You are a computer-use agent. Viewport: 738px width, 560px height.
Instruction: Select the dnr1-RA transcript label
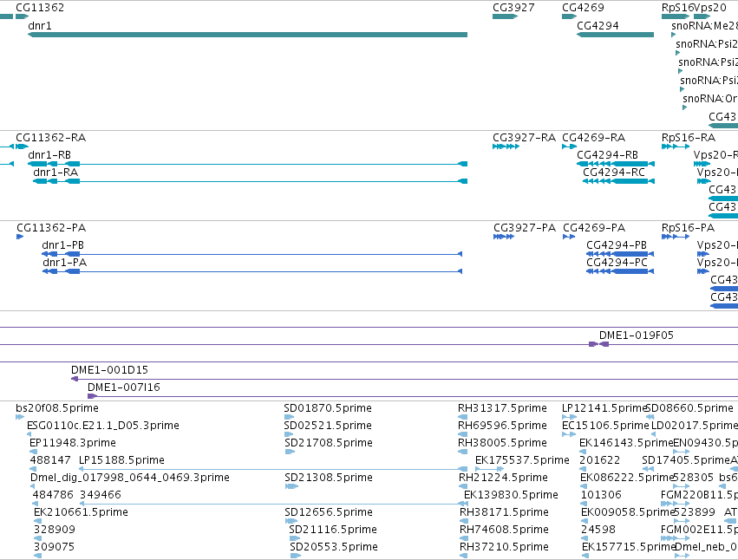(56, 173)
